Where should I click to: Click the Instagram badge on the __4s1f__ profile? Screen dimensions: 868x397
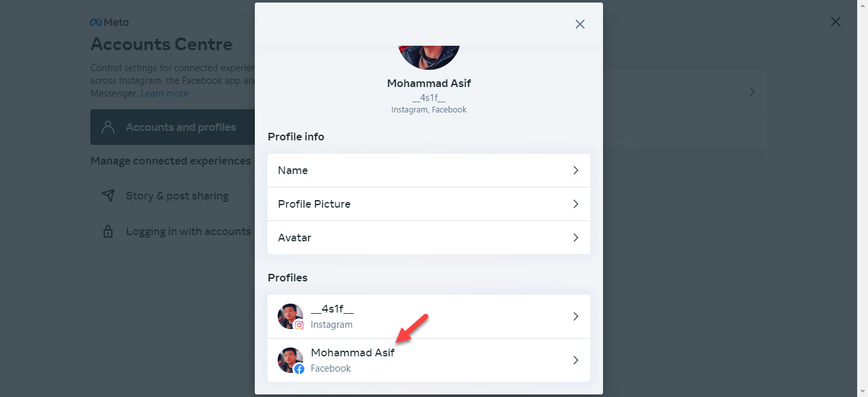(x=299, y=325)
